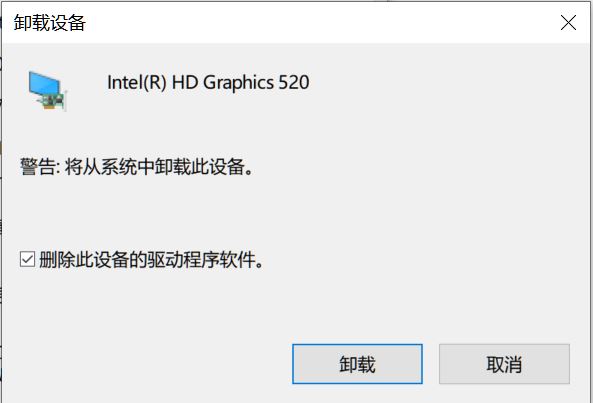Choose 卸载 to remove the device
Viewport: 593px width, 403px height.
(x=357, y=364)
